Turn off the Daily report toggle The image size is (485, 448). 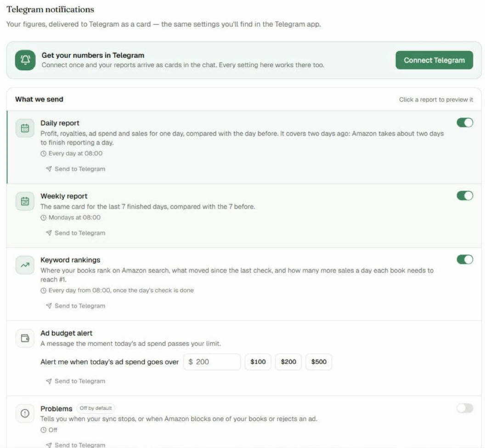click(x=465, y=123)
